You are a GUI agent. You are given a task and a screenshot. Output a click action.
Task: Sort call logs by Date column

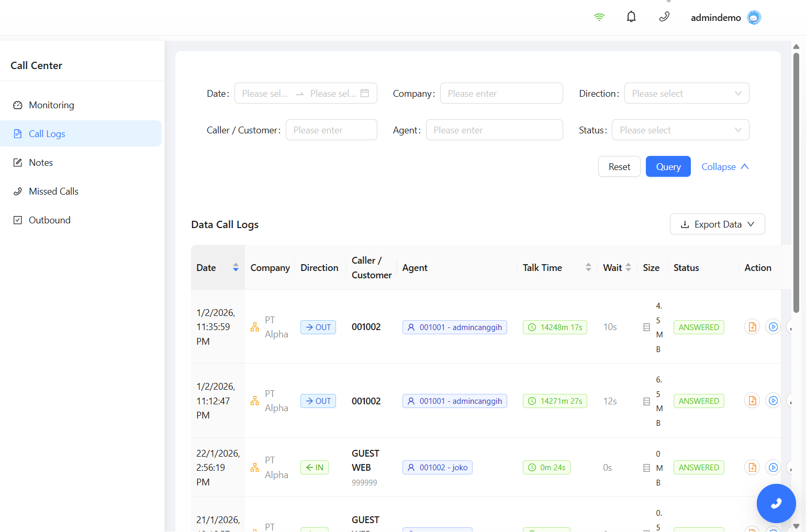coord(236,267)
